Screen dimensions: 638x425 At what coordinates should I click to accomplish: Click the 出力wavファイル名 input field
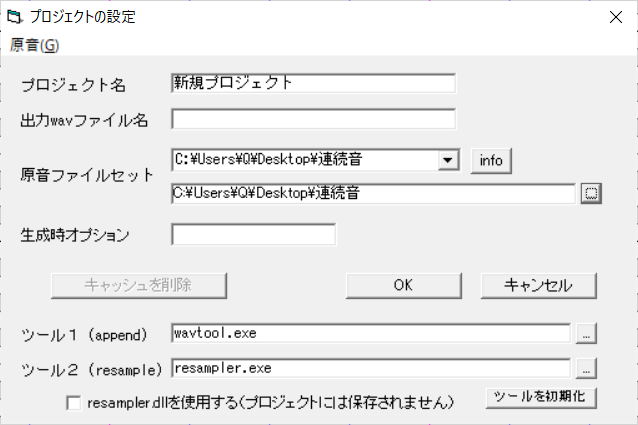pos(313,119)
